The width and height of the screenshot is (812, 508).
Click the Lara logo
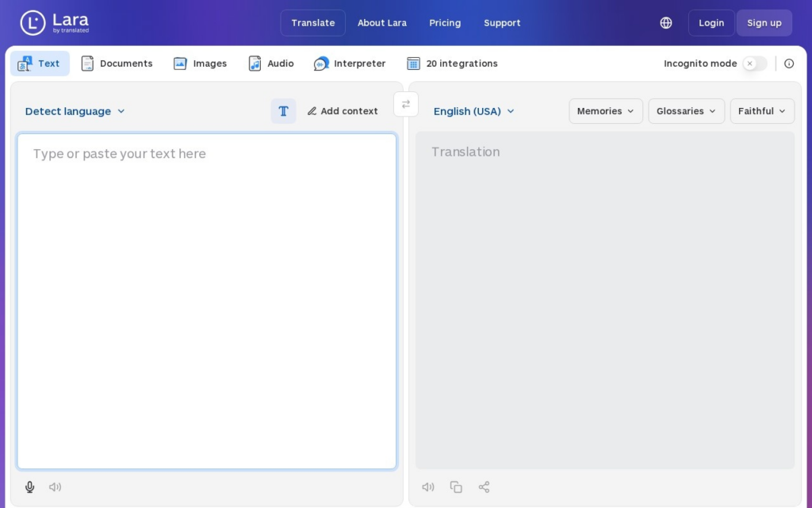(x=55, y=23)
